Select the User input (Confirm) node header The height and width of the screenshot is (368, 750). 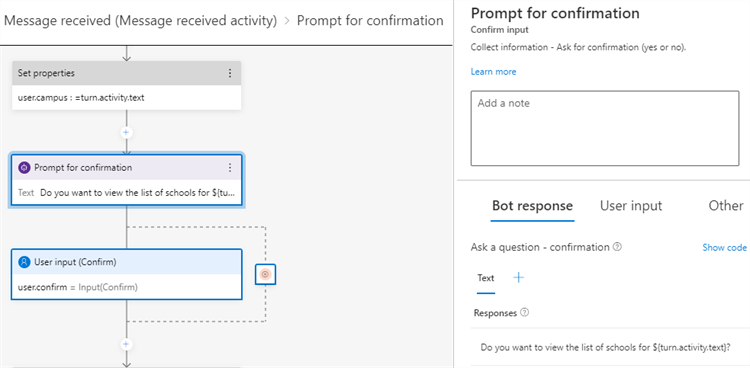(126, 262)
